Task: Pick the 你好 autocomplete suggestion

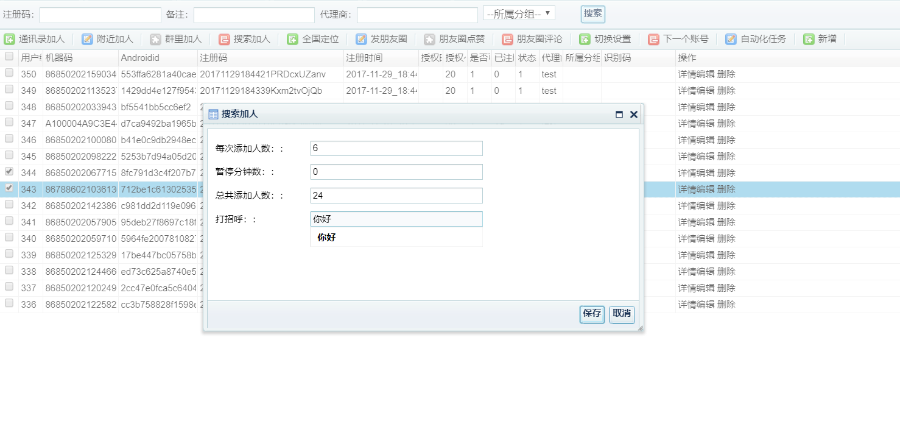Action: tap(396, 237)
